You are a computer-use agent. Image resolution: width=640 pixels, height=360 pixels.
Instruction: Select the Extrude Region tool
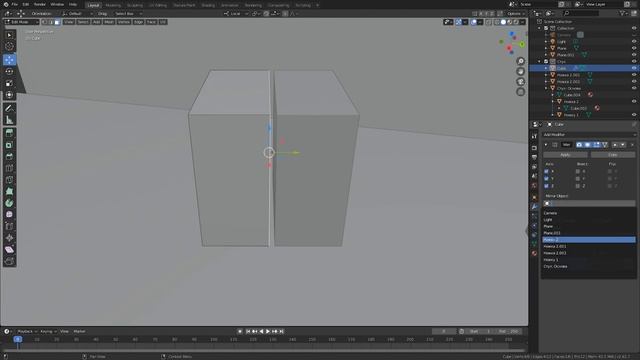pyautogui.click(x=9, y=133)
